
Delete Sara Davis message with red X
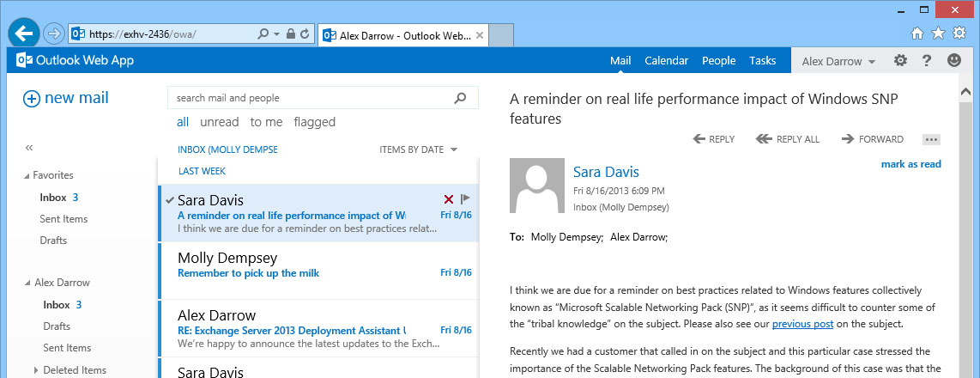point(448,199)
